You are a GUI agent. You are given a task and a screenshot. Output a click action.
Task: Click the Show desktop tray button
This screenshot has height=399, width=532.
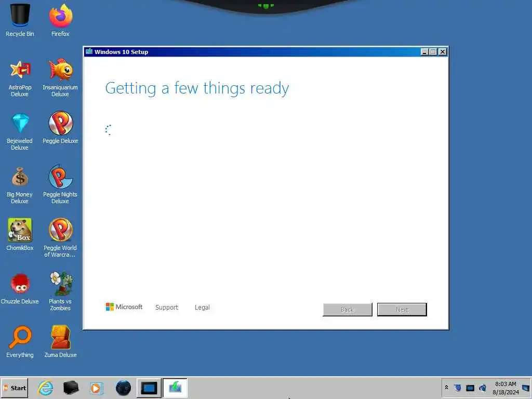pos(526,388)
